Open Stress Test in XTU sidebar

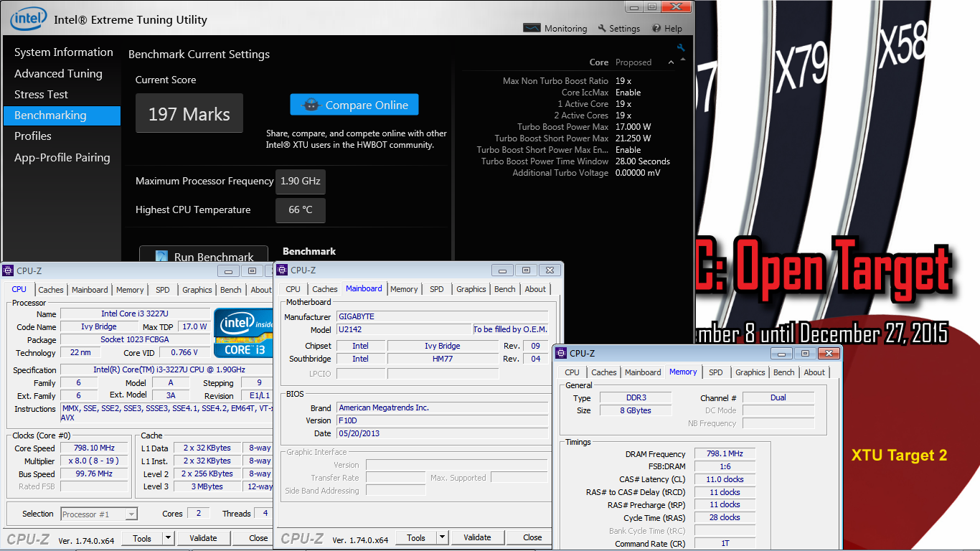click(x=41, y=94)
